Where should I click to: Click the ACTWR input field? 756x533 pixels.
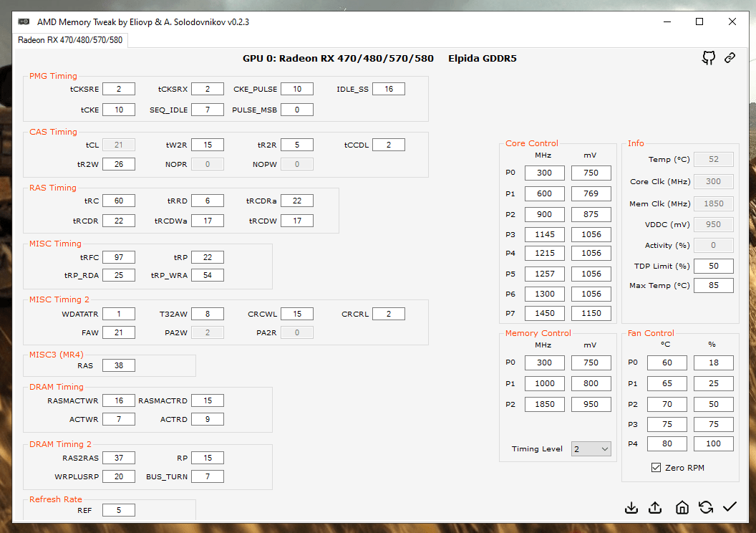pos(119,419)
